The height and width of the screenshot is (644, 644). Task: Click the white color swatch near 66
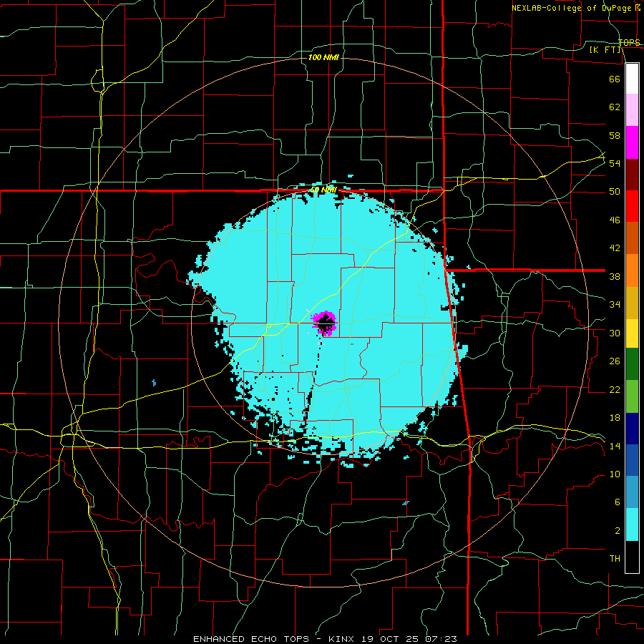pos(632,79)
